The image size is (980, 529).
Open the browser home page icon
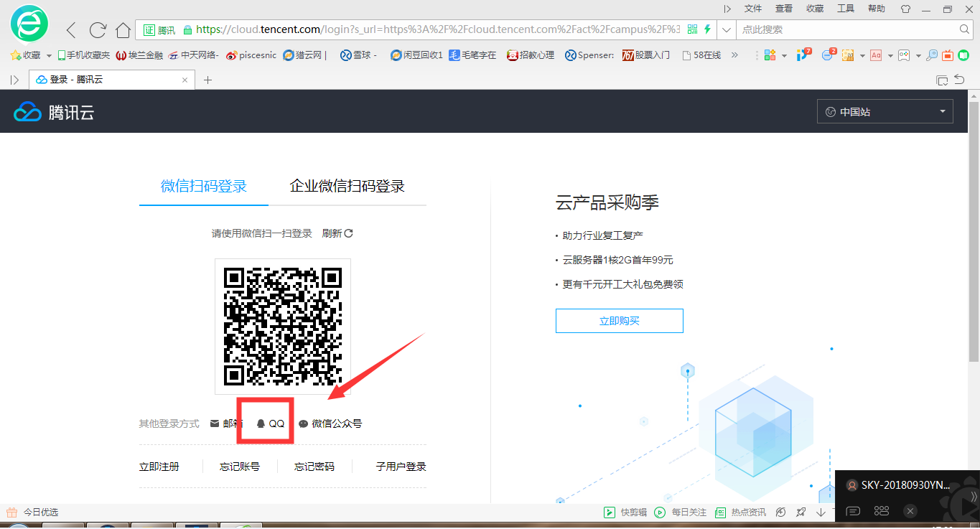123,29
